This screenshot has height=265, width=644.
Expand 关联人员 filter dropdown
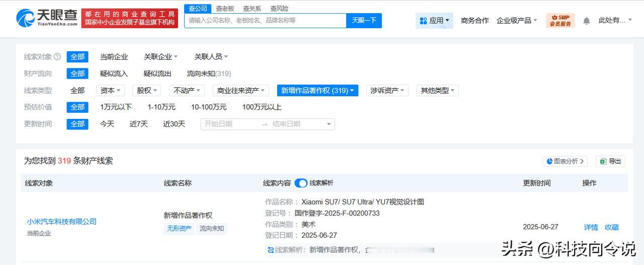[211, 57]
